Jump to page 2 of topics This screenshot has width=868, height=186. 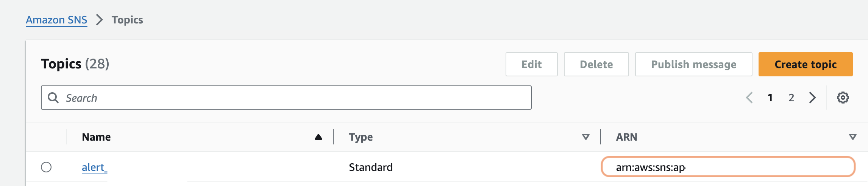tap(791, 98)
